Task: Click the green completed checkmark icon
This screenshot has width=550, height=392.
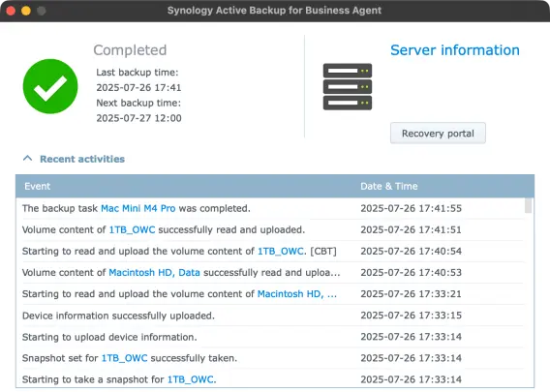Action: pos(50,86)
